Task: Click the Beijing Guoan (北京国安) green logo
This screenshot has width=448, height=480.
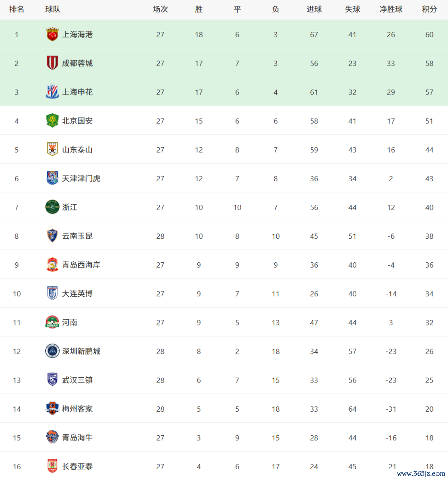Action: pos(52,121)
